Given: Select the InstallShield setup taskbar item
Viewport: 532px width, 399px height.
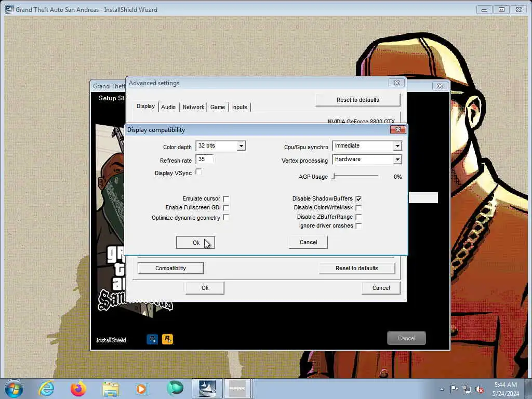Looking at the screenshot, I should (207, 389).
